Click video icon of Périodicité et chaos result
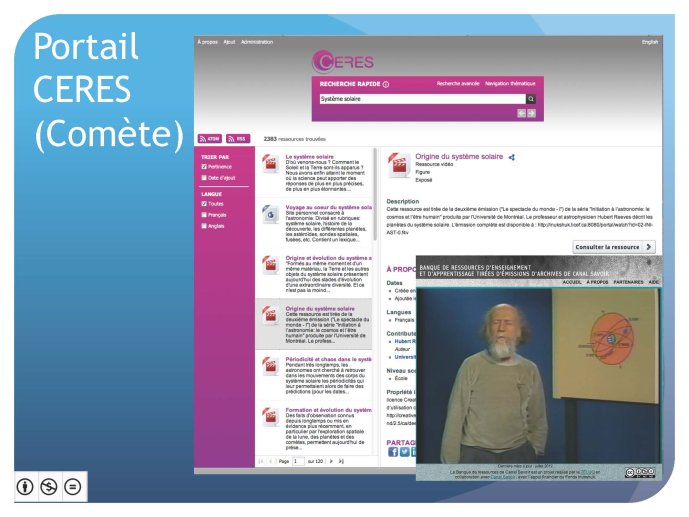689x517 pixels. [x=270, y=366]
